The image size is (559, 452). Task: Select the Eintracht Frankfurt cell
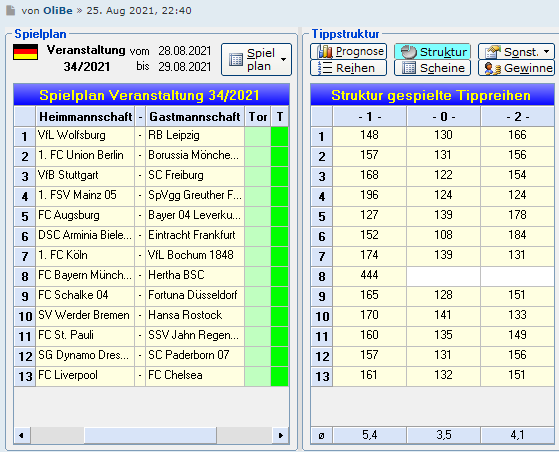[195, 236]
